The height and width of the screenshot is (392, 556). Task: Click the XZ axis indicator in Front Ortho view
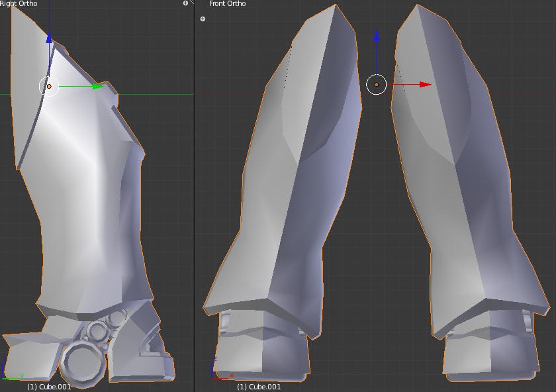tap(222, 369)
